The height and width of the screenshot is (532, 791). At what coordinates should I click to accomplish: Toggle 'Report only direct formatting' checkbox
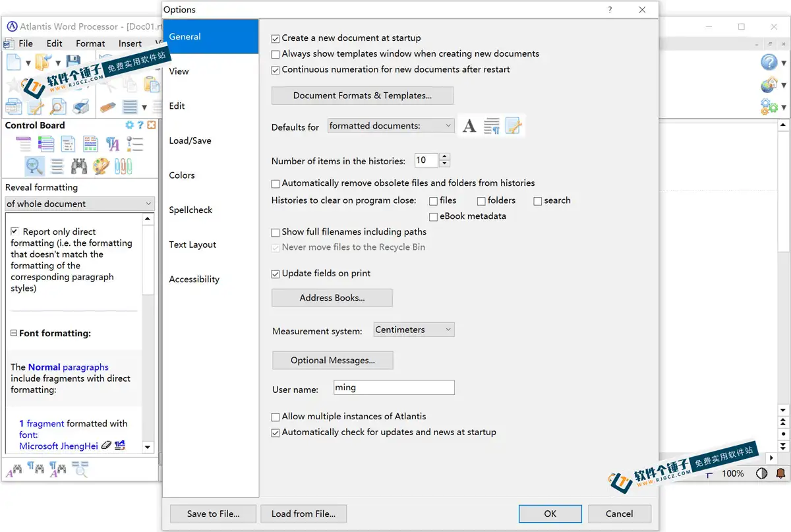coord(15,232)
